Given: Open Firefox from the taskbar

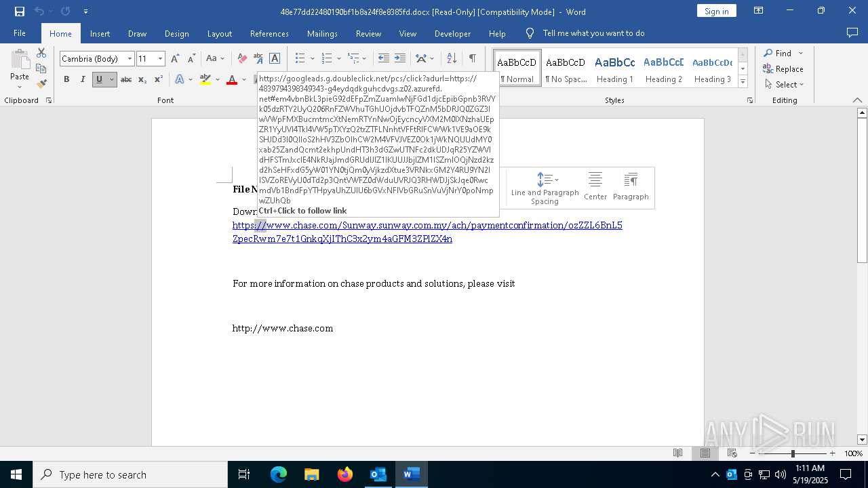Looking at the screenshot, I should click(x=344, y=474).
